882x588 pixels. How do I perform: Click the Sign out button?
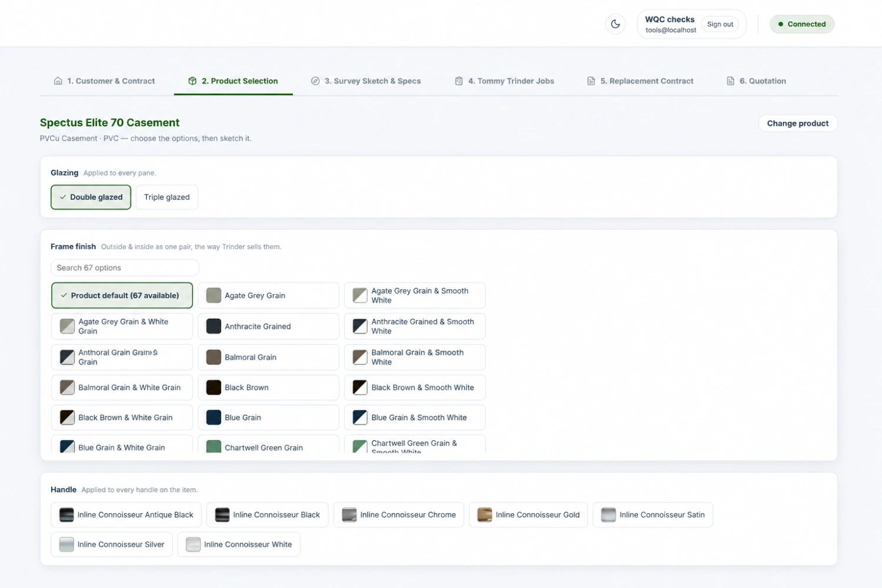coord(720,24)
